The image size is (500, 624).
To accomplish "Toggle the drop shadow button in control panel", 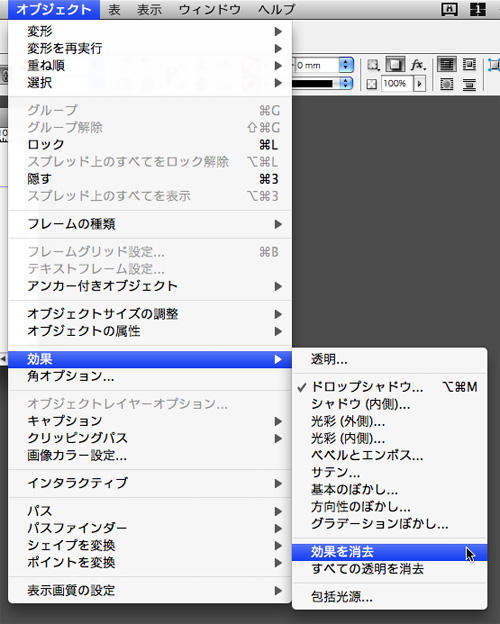I will click(x=395, y=64).
